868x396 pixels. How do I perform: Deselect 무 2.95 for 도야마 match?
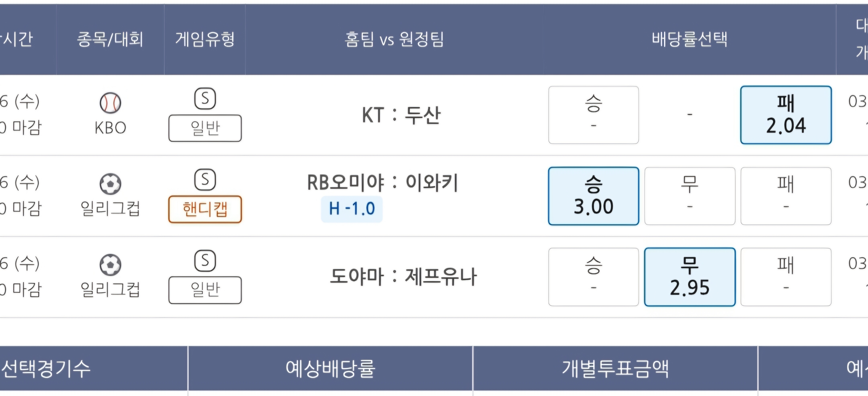pos(690,277)
